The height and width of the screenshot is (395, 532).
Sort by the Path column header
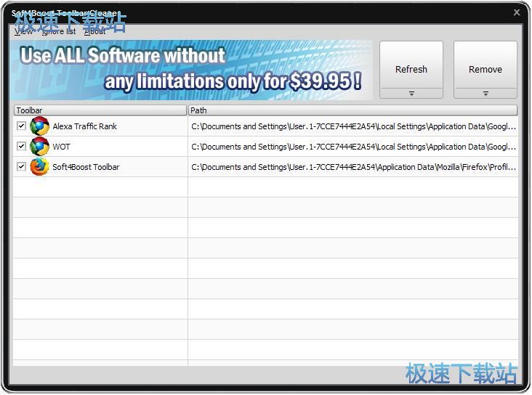coord(352,110)
